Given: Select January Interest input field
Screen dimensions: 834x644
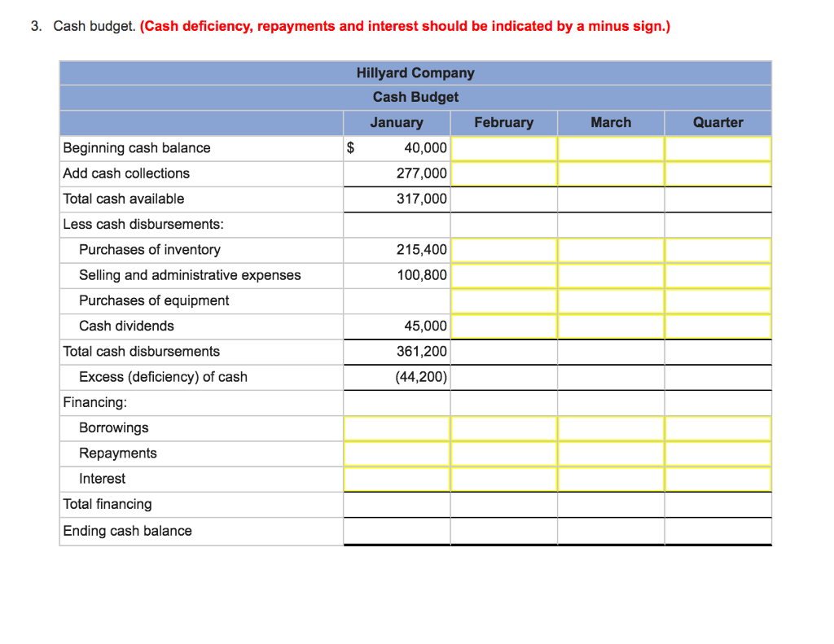Looking at the screenshot, I should 397,479.
